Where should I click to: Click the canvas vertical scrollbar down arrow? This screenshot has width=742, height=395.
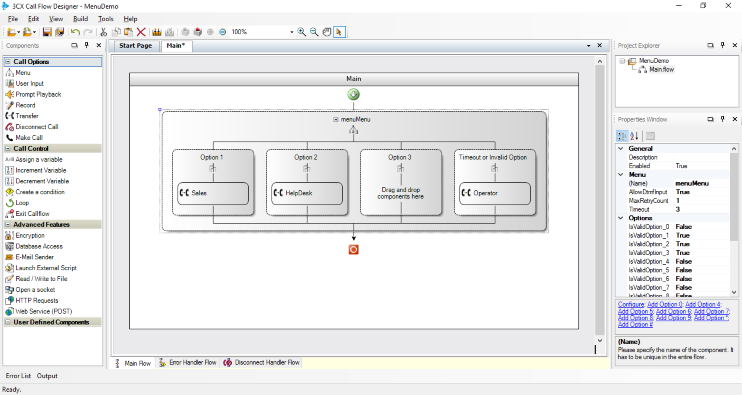pyautogui.click(x=600, y=340)
